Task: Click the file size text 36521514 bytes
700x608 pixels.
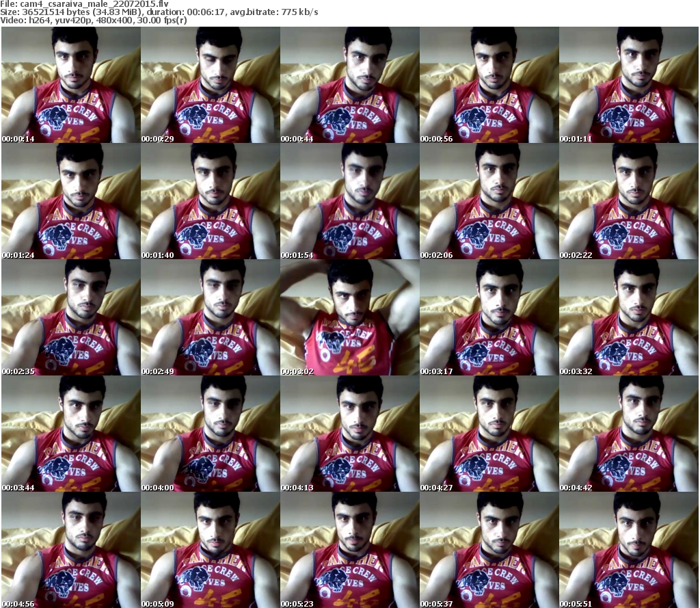Action: [x=55, y=12]
